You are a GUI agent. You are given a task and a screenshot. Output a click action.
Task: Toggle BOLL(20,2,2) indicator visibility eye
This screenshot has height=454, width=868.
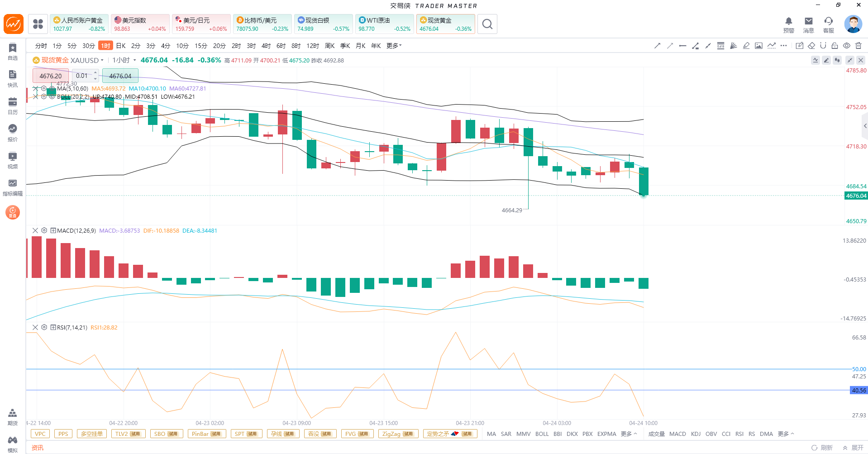(52, 97)
